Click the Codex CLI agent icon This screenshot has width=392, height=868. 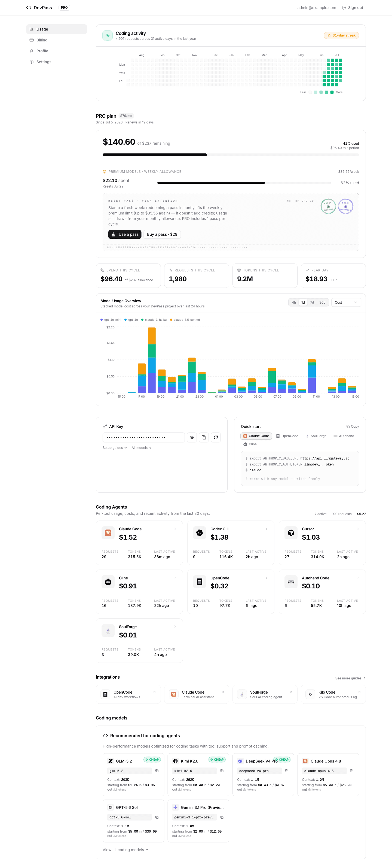200,533
